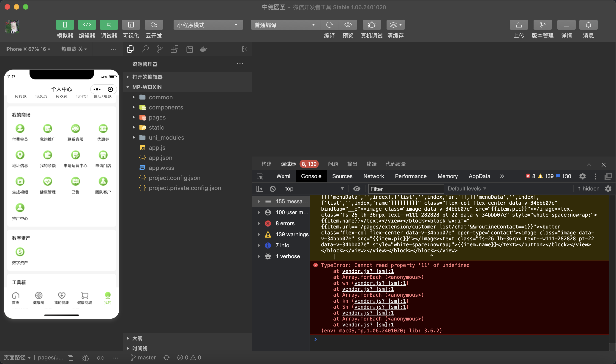Open the Search icon in sidebar
This screenshot has width=616, height=364.
pos(145,49)
